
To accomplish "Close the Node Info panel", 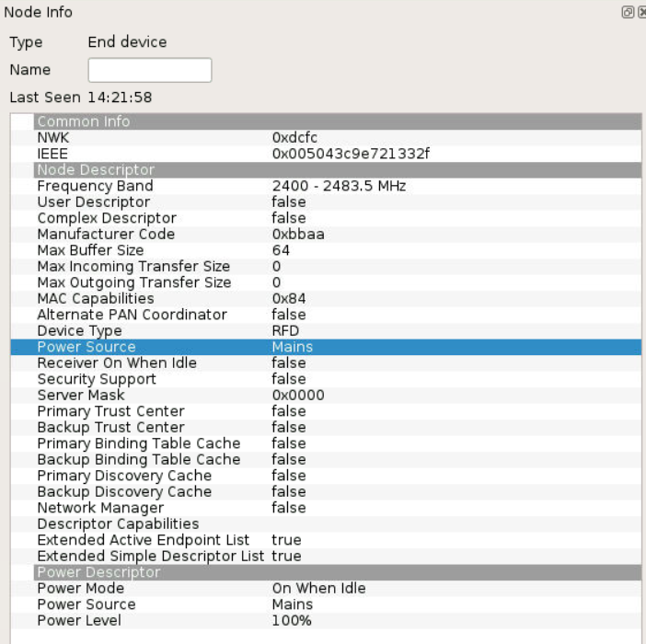I will 642,12.
